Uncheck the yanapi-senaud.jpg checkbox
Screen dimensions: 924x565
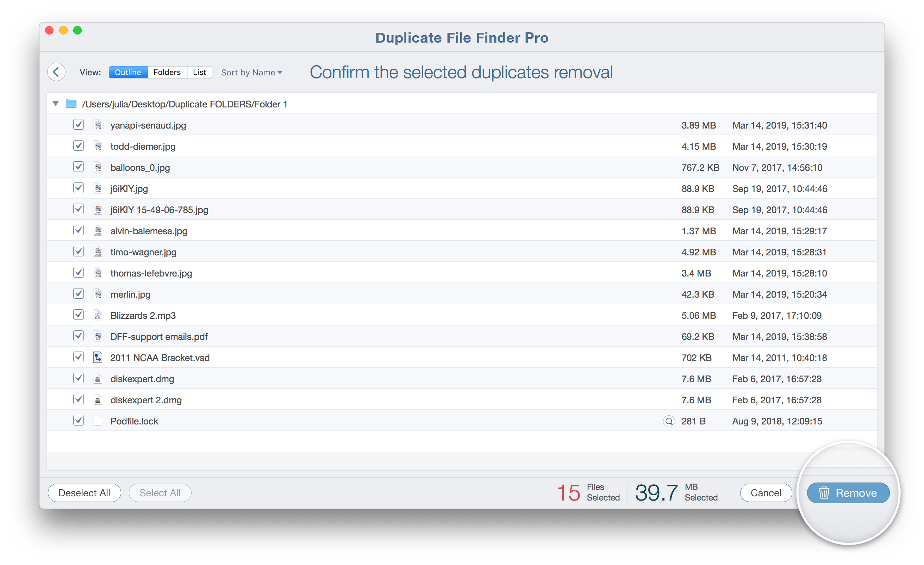tap(77, 125)
